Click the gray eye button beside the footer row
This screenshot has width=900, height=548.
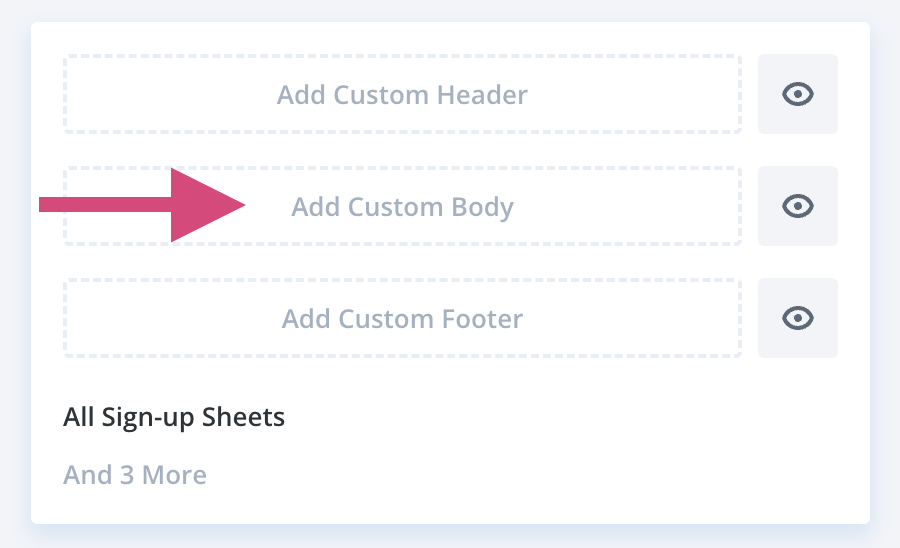point(797,318)
